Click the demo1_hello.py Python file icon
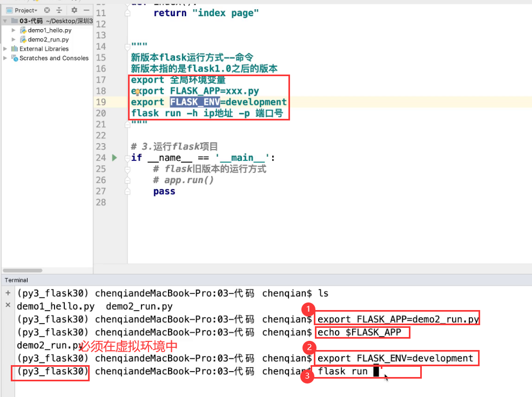The height and width of the screenshot is (397, 532). [23, 30]
